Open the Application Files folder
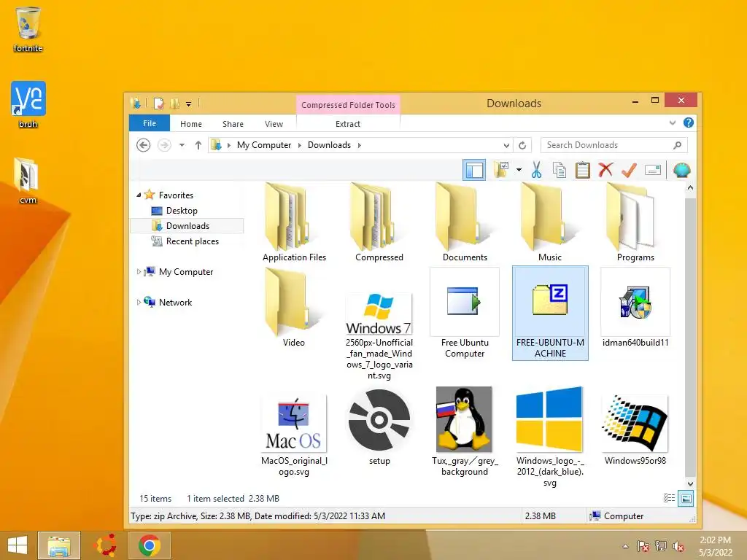This screenshot has height=560, width=747. pos(294,222)
